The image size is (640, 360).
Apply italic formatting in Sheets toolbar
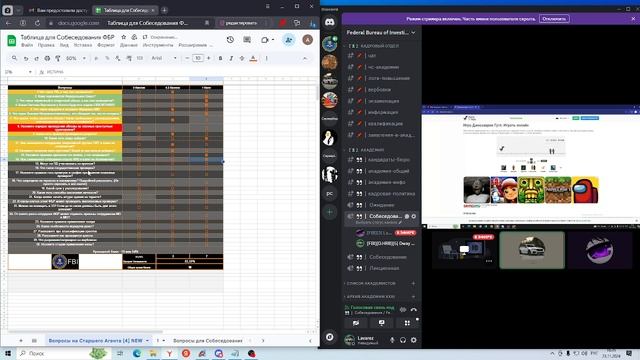(x=231, y=58)
